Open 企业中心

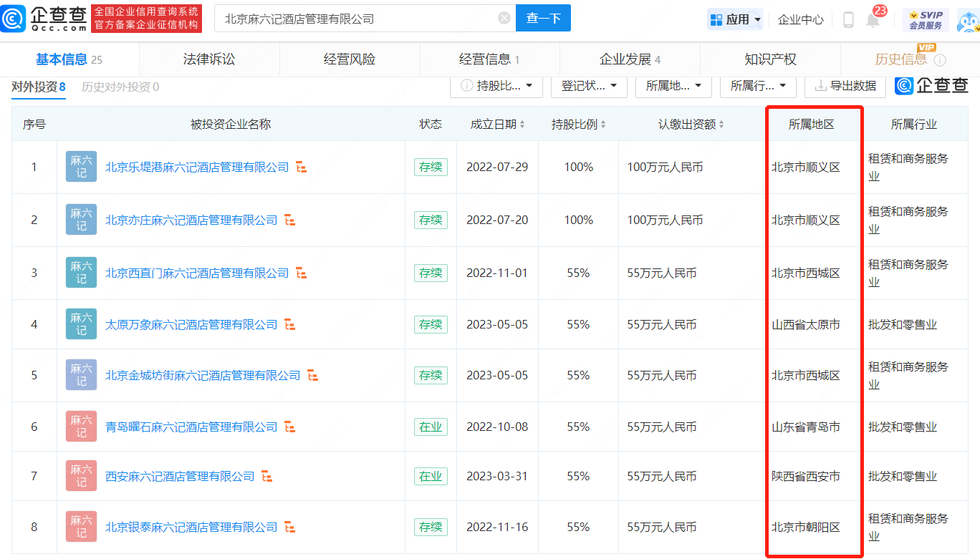(x=801, y=19)
